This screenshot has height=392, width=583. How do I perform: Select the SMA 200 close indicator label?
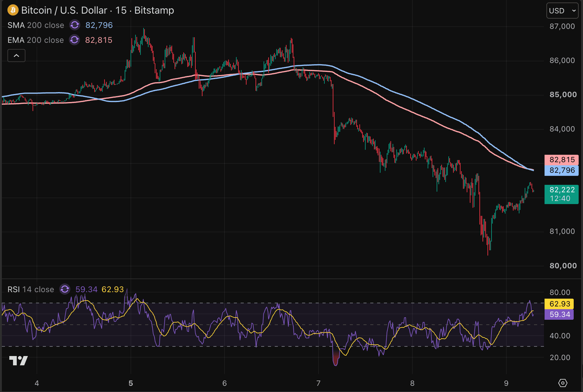click(x=36, y=25)
